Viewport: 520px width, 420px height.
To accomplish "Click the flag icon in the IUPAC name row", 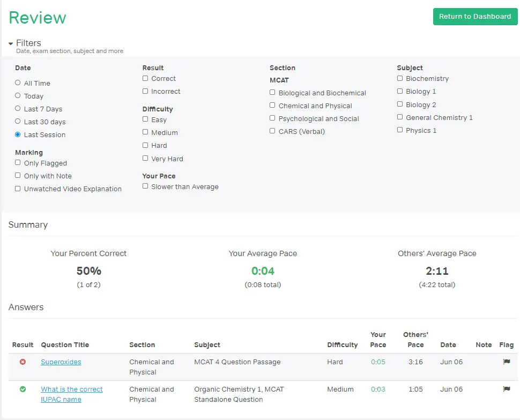I will (507, 389).
